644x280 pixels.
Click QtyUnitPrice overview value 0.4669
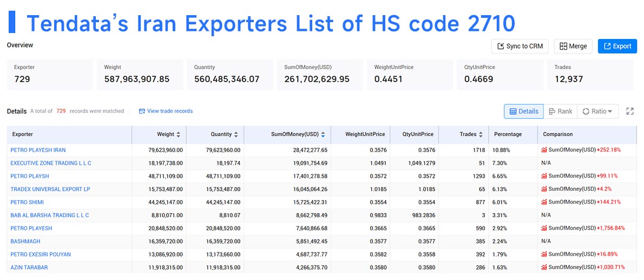[478, 79]
